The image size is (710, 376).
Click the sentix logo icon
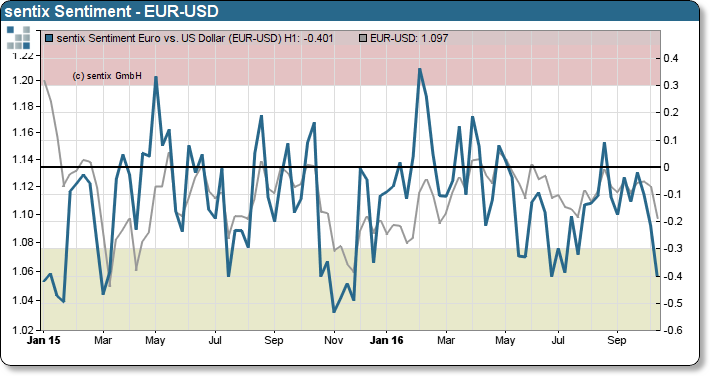tap(19, 38)
